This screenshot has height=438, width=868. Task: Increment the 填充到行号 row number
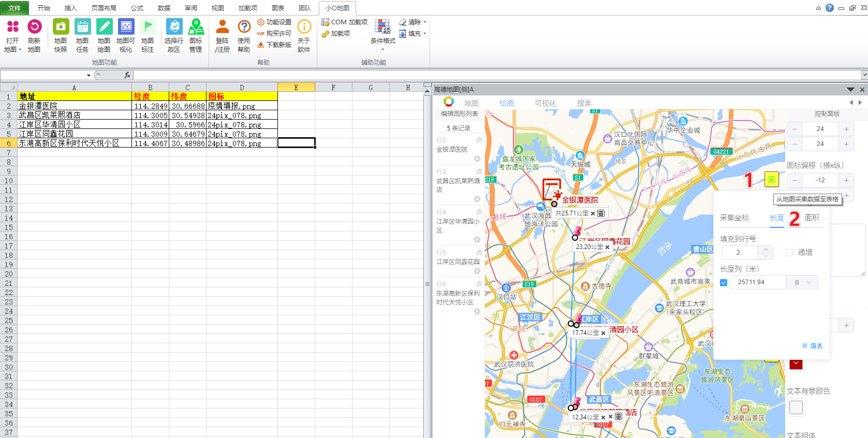[x=766, y=250]
